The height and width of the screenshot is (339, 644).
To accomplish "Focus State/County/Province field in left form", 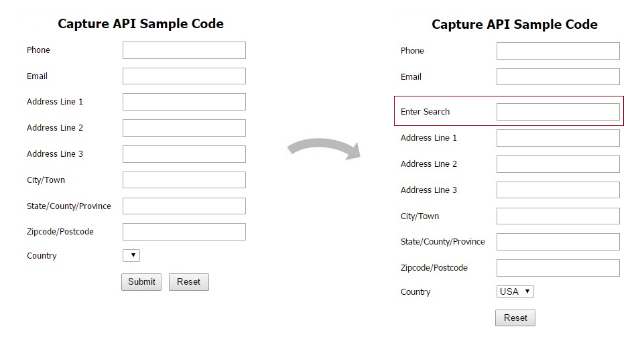I will coord(184,206).
